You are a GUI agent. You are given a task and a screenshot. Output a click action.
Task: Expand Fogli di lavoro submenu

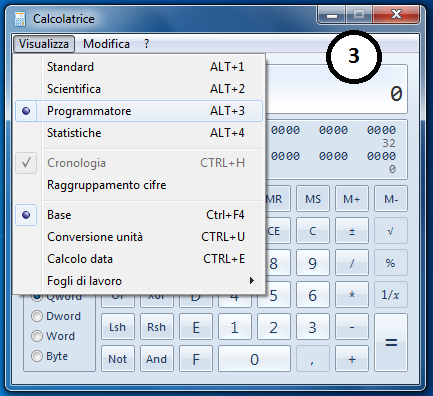(139, 281)
